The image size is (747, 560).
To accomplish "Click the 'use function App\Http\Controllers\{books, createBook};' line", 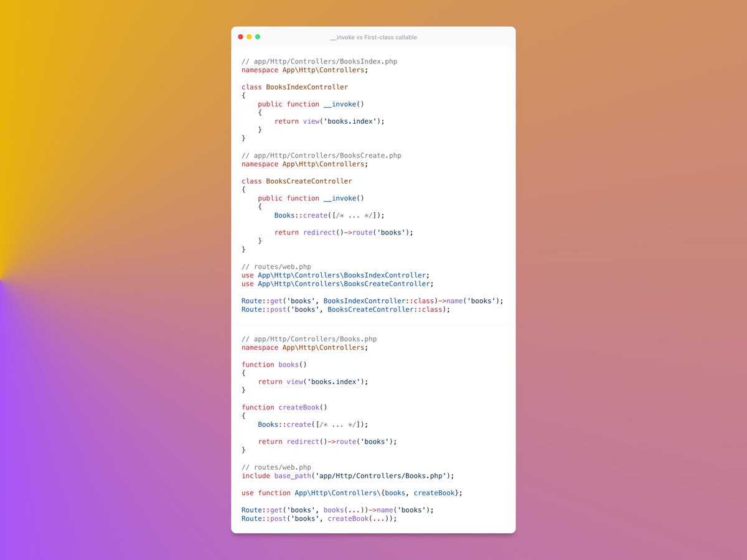I will tap(352, 493).
